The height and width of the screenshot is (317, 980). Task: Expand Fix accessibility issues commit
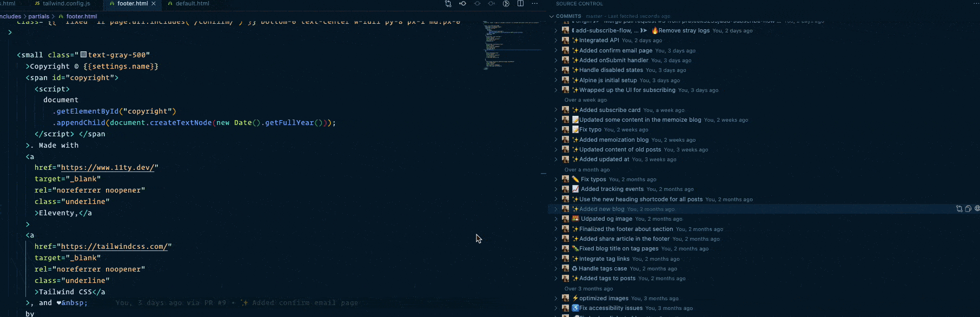coord(555,308)
